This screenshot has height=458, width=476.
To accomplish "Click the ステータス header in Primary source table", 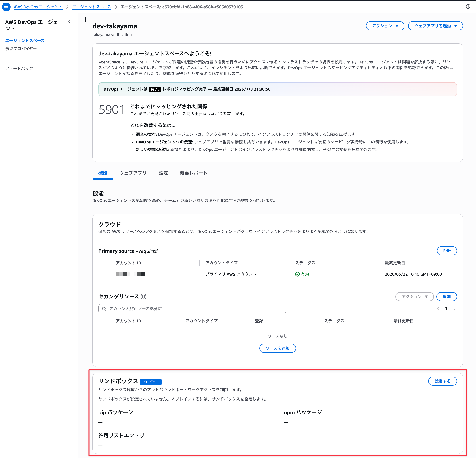I will pos(305,263).
